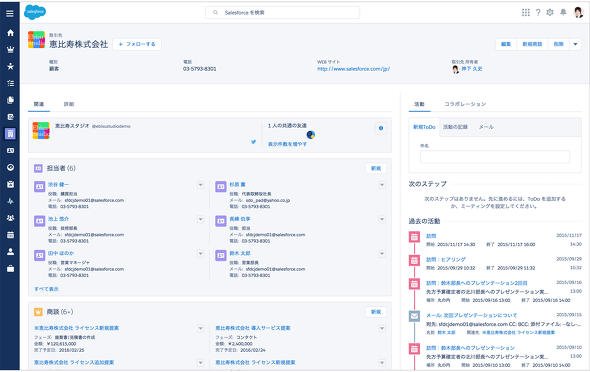
Task: Select the 活動 tab
Action: coord(419,104)
